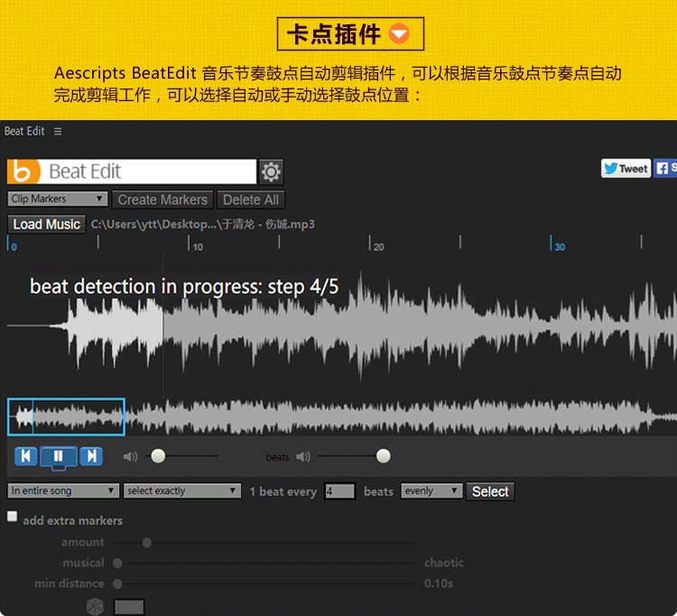The height and width of the screenshot is (616, 677).
Task: Skip to the previous beat
Action: (x=26, y=456)
